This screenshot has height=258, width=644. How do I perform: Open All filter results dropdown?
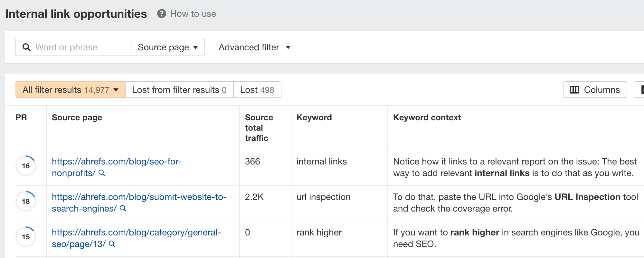(x=70, y=90)
